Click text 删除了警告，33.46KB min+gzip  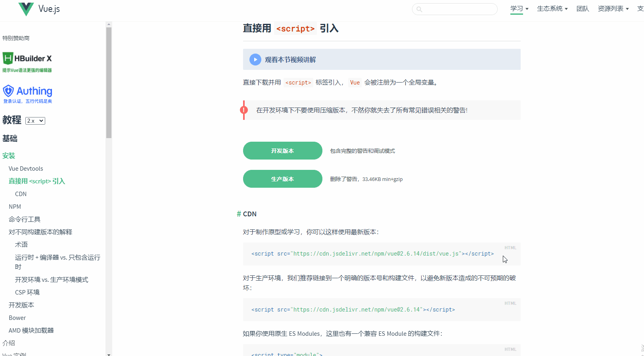tap(366, 179)
